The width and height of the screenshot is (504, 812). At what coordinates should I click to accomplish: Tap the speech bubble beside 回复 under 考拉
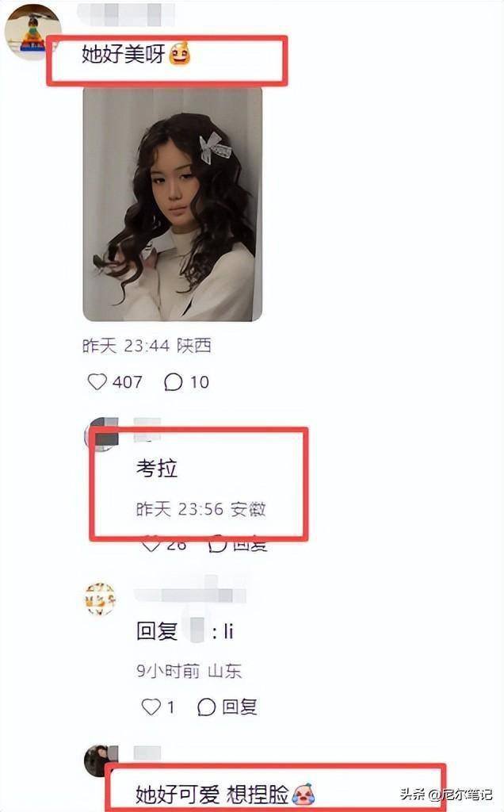pyautogui.click(x=217, y=544)
